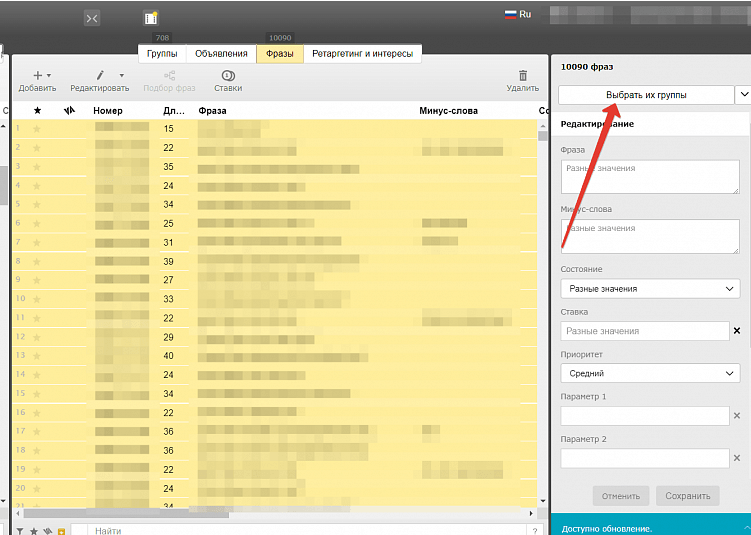The image size is (751, 535).
Task: Click table scroll right arrow
Action: click(531, 513)
